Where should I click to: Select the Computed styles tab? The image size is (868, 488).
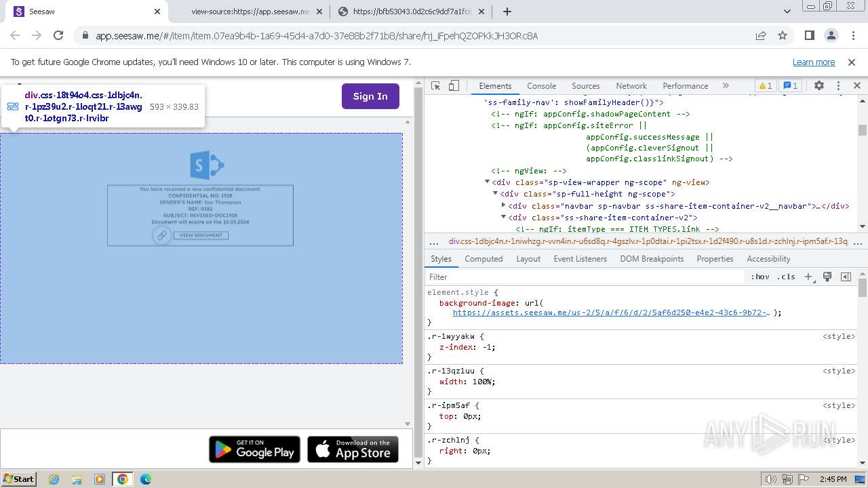[484, 259]
